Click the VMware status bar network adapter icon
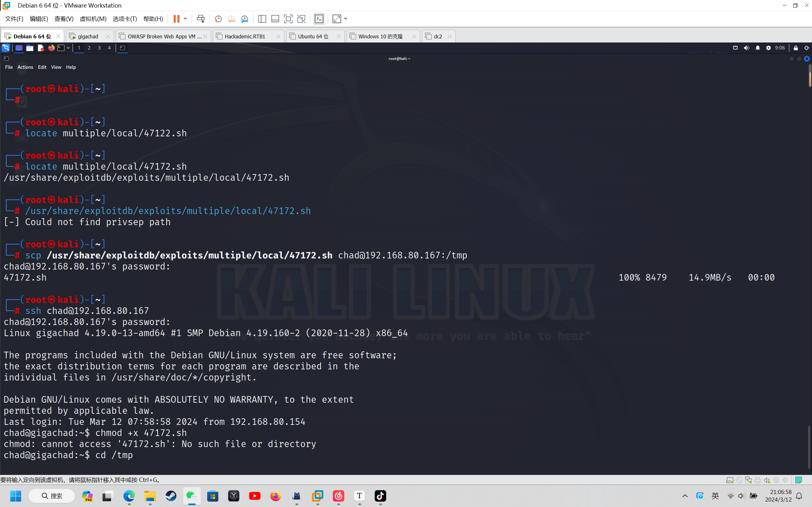The height and width of the screenshot is (507, 812). pyautogui.click(x=748, y=480)
